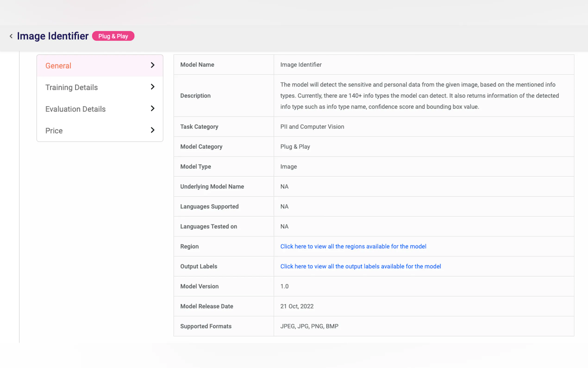The height and width of the screenshot is (368, 588).
Task: Click the chevron next to General
Action: pos(152,65)
